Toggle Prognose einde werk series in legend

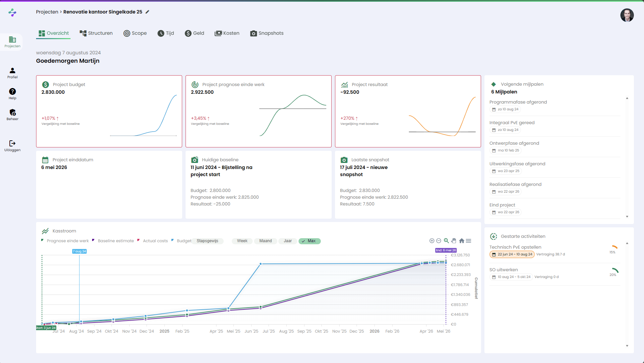(67, 241)
